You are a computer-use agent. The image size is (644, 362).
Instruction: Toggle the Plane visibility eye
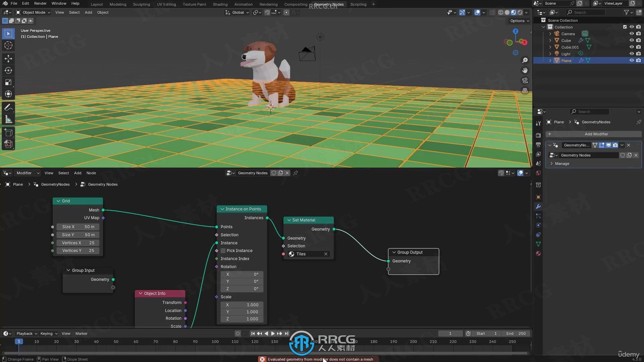632,60
